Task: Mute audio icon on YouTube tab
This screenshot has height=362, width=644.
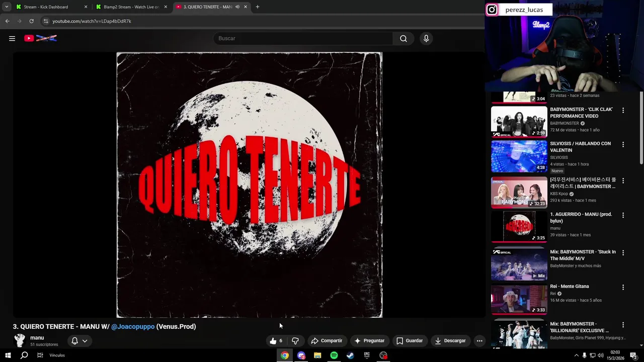Action: pyautogui.click(x=237, y=7)
